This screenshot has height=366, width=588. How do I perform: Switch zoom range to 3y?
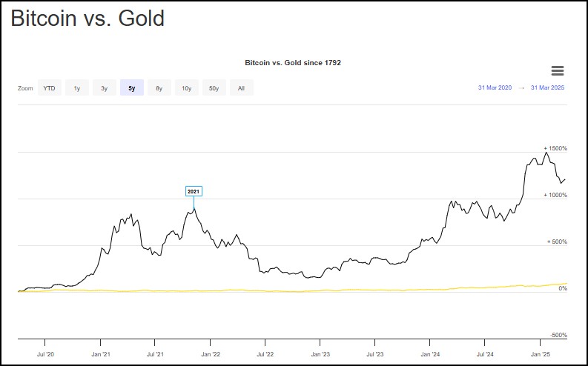coord(105,88)
